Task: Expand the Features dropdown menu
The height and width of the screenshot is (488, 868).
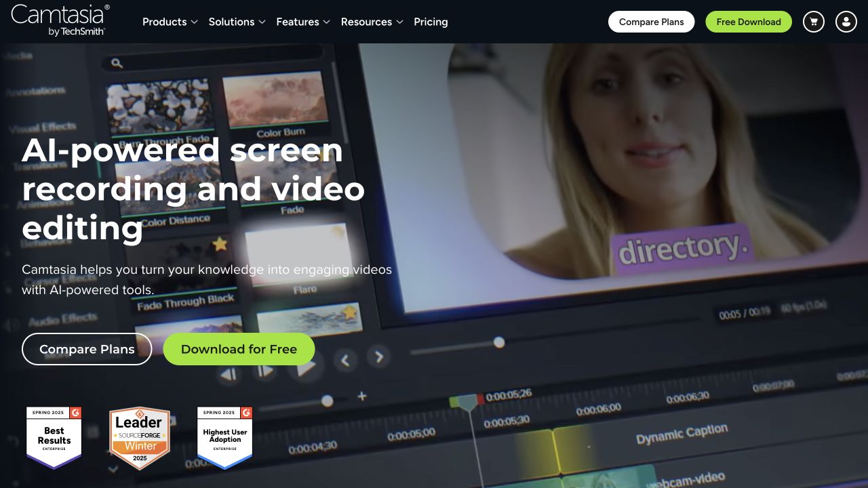Action: pos(303,22)
